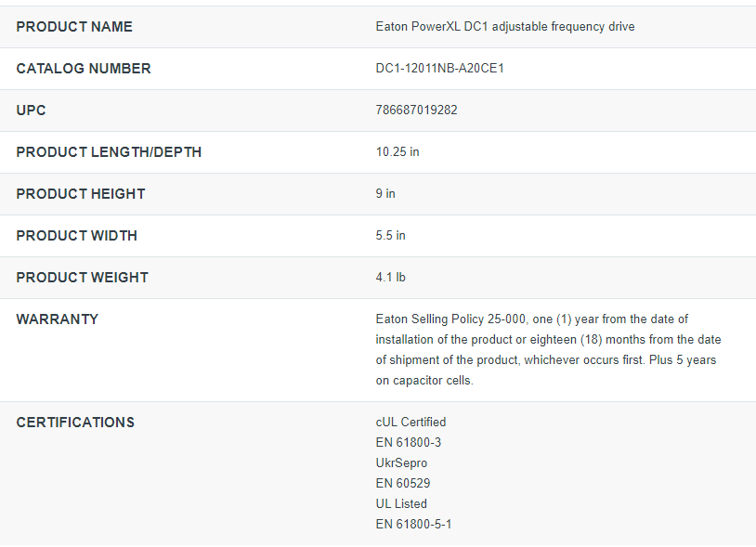Click the EN 61800-3 certification

(409, 443)
